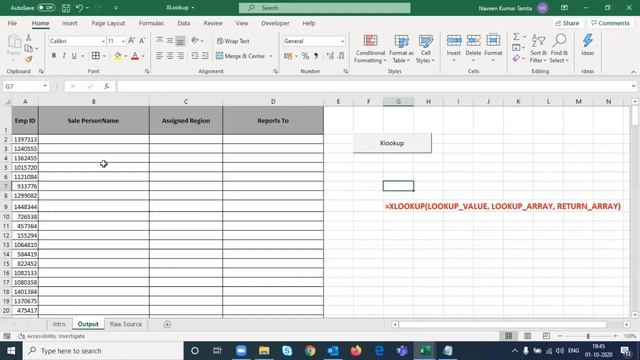The width and height of the screenshot is (640, 360).
Task: Switch to Page Layout view in status bar
Action: [527, 336]
